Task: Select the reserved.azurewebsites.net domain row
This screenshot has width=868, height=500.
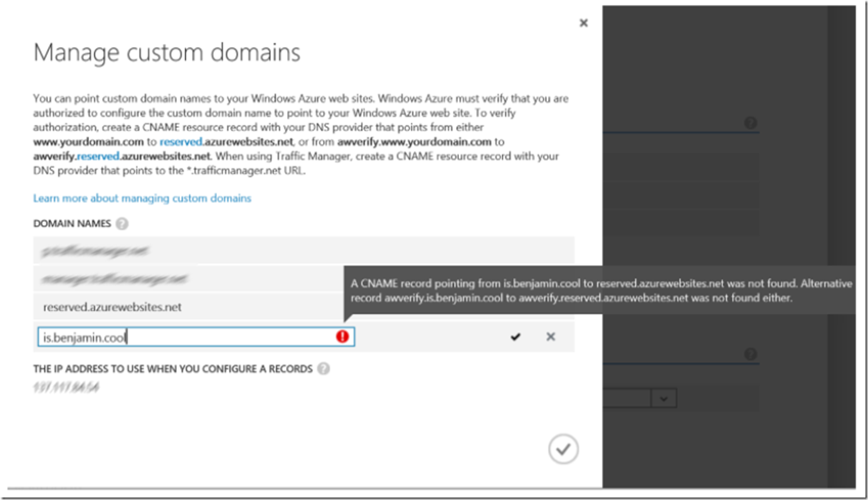Action: pyautogui.click(x=304, y=307)
